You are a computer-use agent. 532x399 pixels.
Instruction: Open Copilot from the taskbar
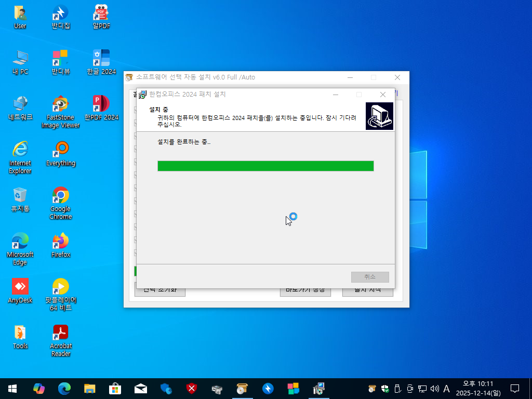click(x=38, y=389)
